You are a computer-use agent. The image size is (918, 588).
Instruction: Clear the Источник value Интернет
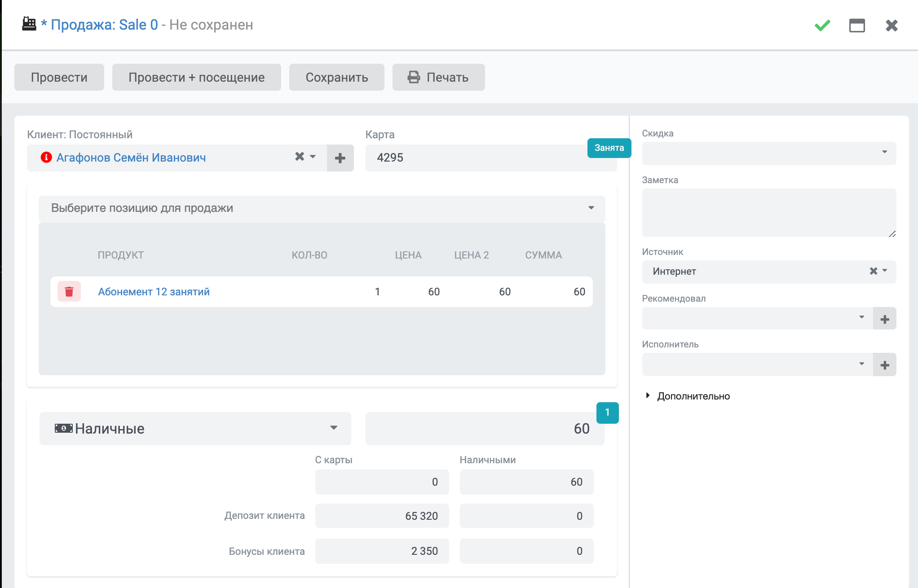click(874, 271)
